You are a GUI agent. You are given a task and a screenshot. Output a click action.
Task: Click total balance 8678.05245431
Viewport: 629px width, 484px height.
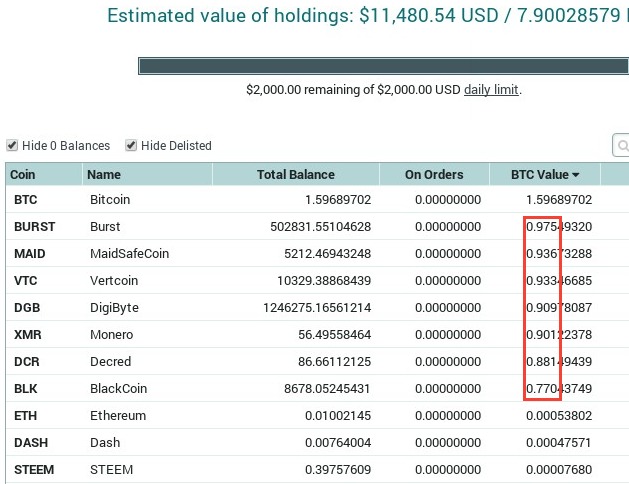(x=327, y=389)
